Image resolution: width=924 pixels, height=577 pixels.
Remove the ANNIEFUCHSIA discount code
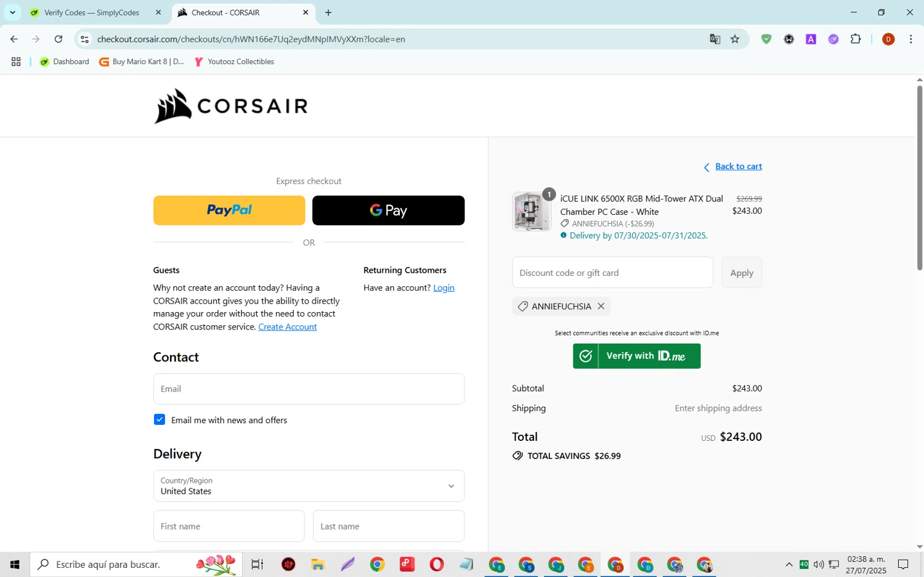tap(601, 306)
